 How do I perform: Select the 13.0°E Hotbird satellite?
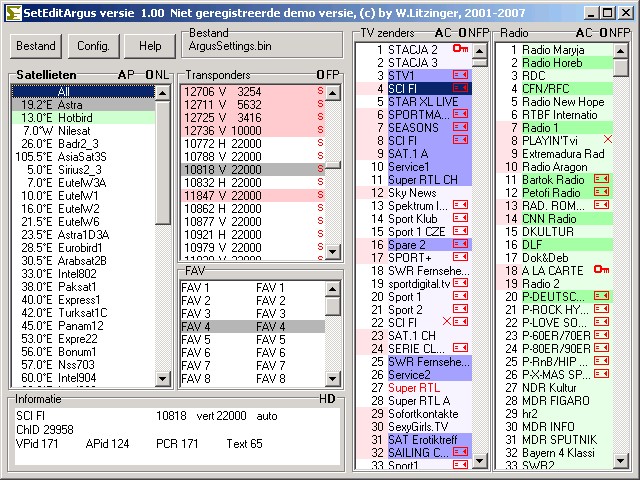coord(60,117)
